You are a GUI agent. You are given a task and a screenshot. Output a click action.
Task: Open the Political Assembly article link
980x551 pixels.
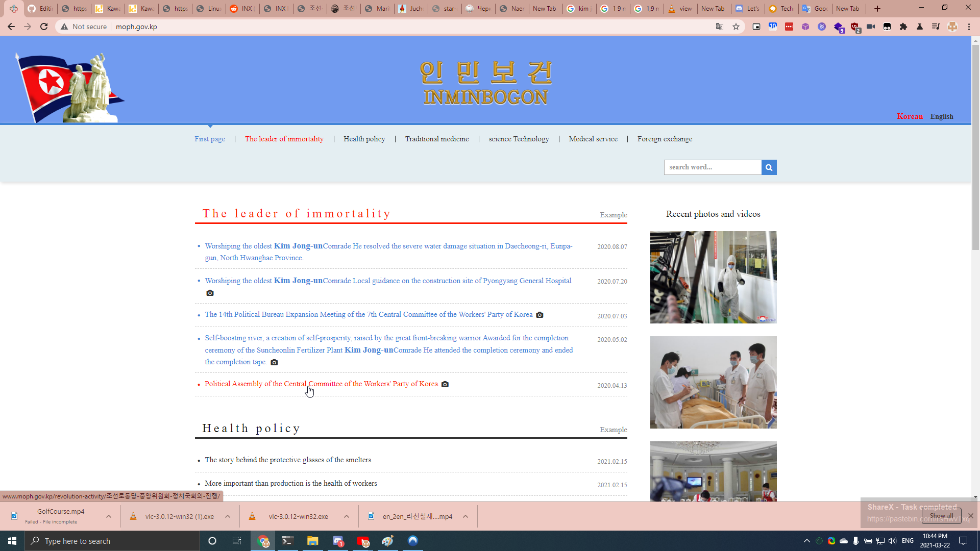(321, 384)
